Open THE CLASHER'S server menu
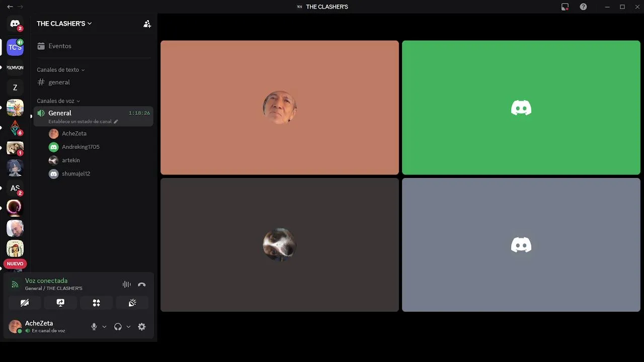 [64, 24]
